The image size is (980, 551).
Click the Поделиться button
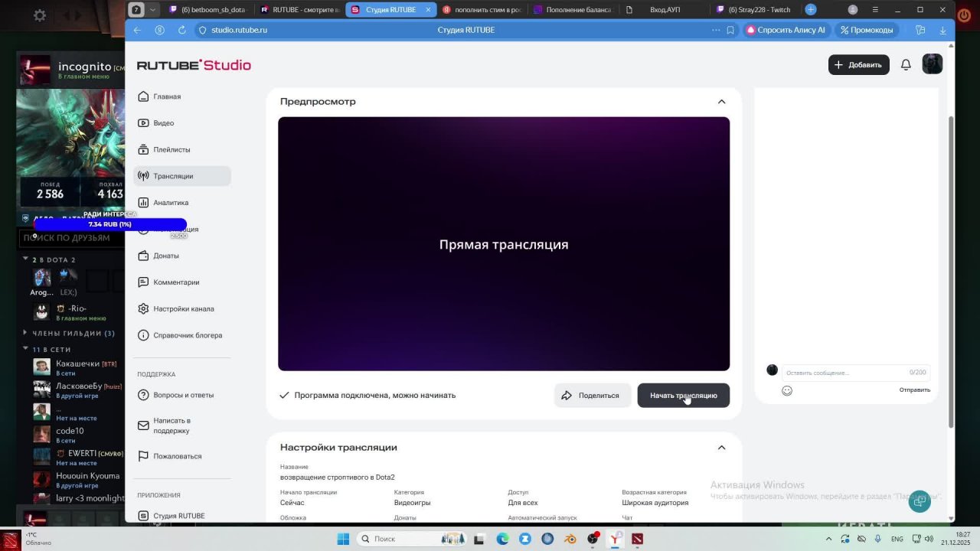tap(593, 396)
